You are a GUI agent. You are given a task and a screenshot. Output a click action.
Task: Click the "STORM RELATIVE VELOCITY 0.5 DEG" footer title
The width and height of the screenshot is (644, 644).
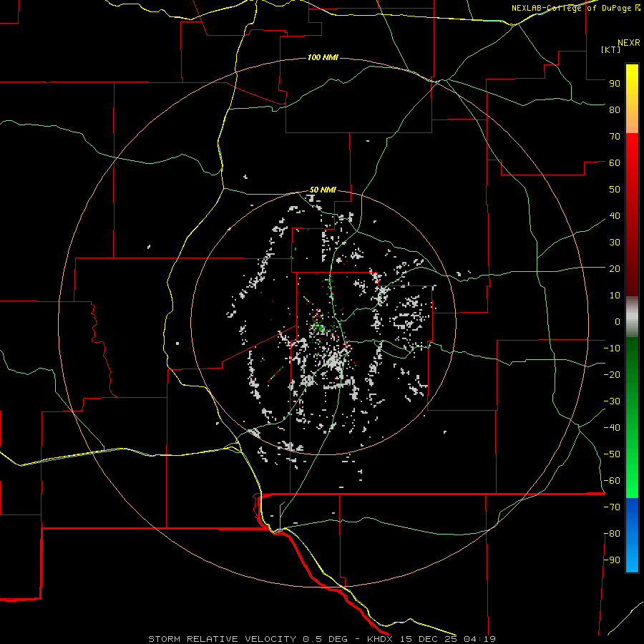(x=248, y=639)
